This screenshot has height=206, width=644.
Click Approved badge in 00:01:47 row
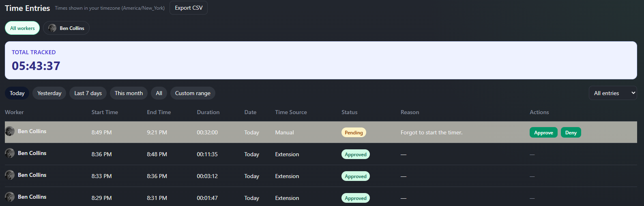tap(356, 198)
